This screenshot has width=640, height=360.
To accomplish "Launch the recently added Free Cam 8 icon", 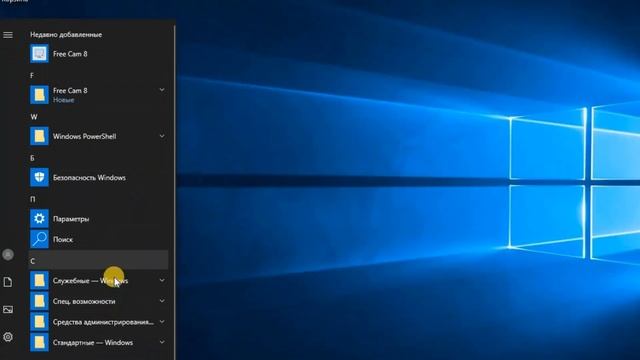I will coord(39,54).
